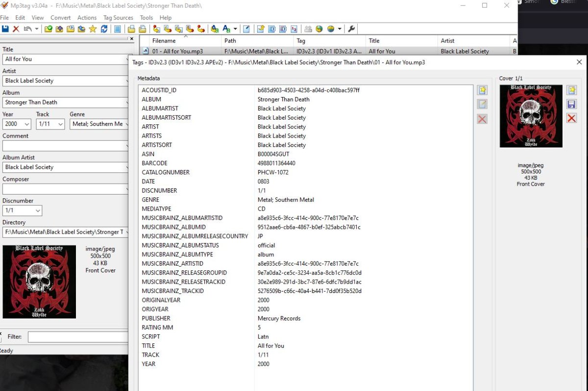Remove the cover with the red X
This screenshot has width=588, height=391.
click(x=571, y=118)
